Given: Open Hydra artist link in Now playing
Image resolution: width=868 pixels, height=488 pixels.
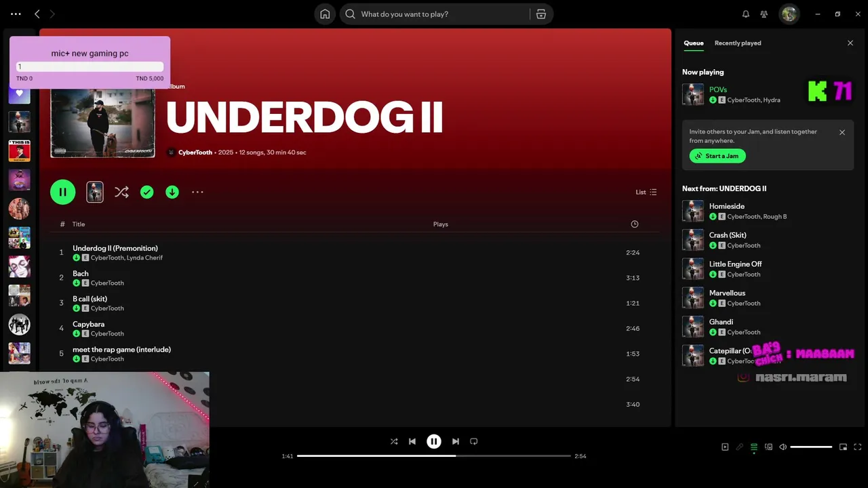Looking at the screenshot, I should [x=772, y=100].
